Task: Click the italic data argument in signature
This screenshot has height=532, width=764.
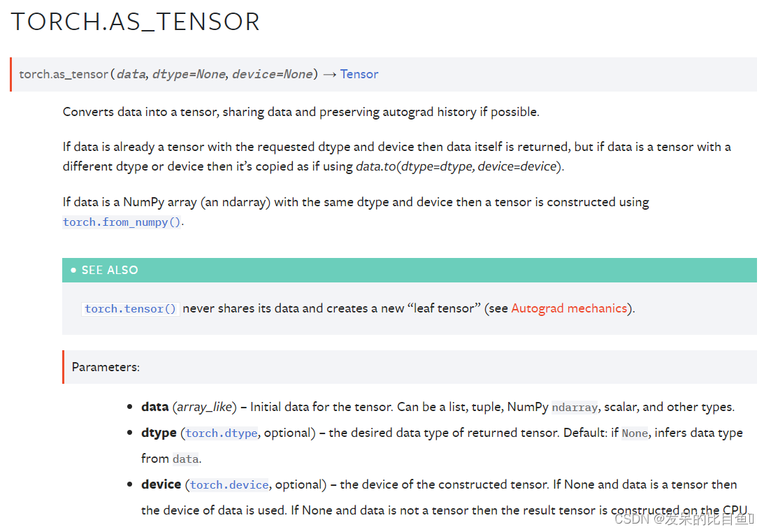Action: coord(131,74)
